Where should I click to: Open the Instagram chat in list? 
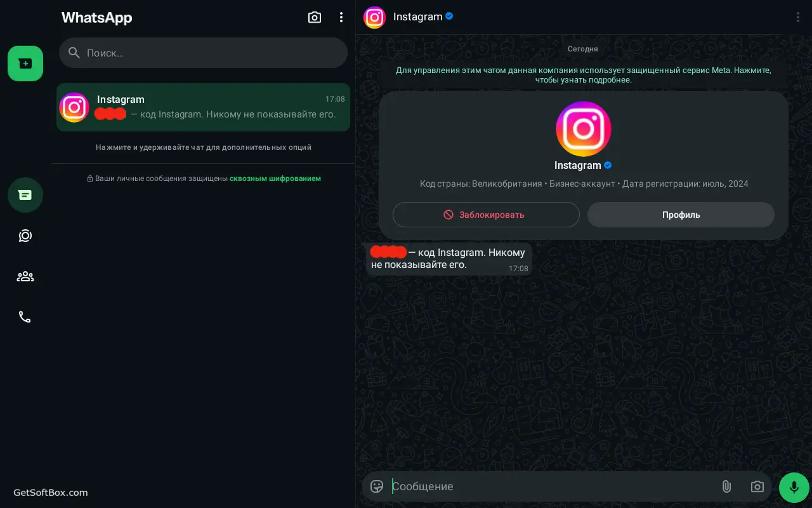[x=203, y=107]
